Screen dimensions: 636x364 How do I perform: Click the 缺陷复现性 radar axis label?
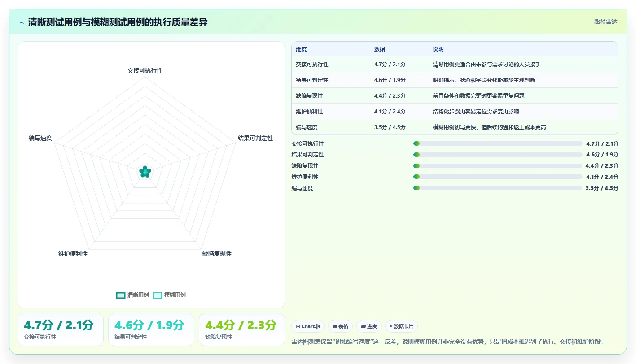[x=217, y=254]
